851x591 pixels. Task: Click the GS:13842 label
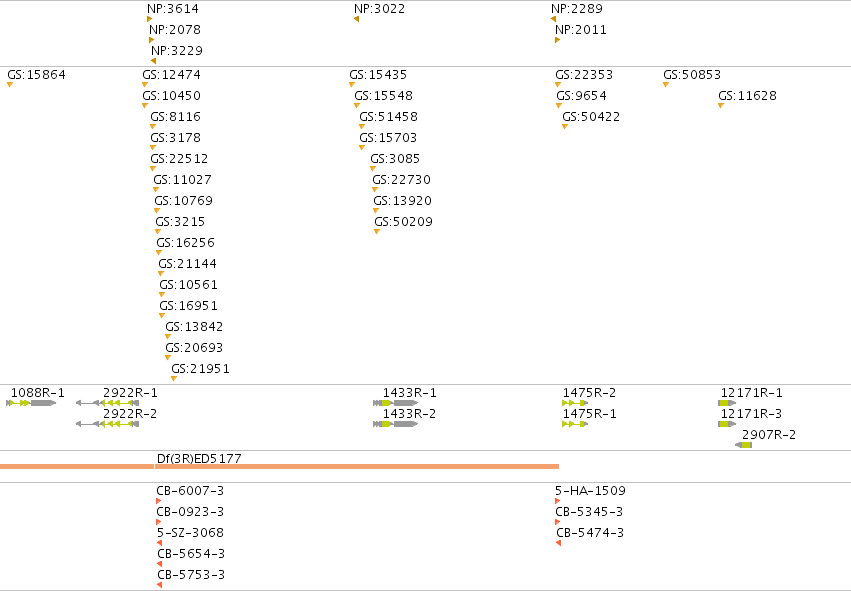[x=194, y=327]
